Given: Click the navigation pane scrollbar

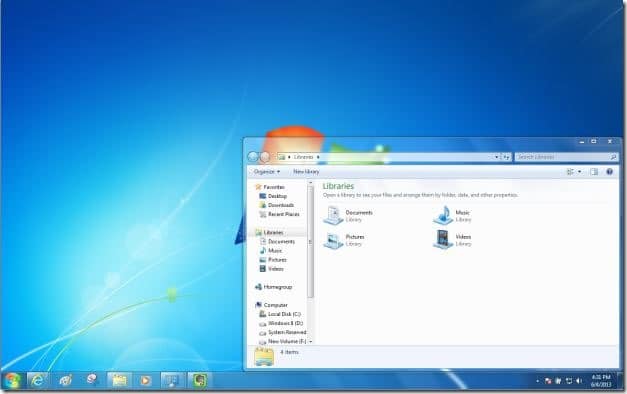Looking at the screenshot, I should pos(311,242).
